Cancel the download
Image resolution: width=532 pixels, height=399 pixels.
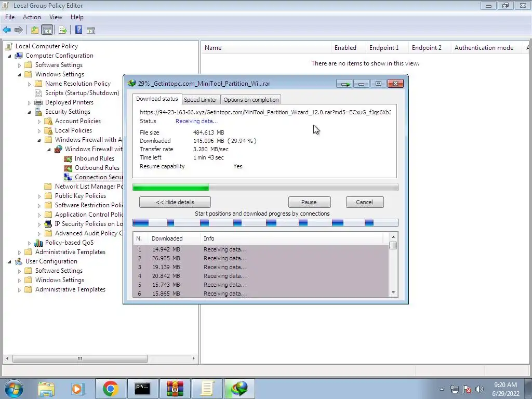(x=365, y=202)
